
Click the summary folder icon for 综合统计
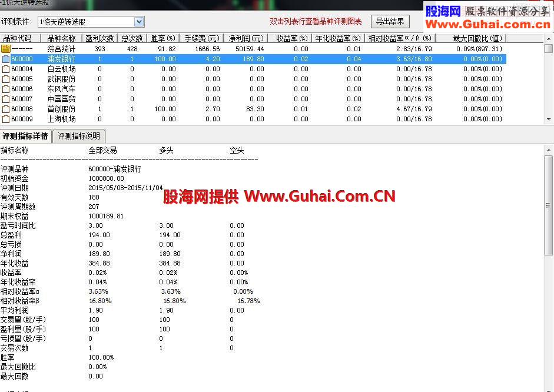(6, 49)
